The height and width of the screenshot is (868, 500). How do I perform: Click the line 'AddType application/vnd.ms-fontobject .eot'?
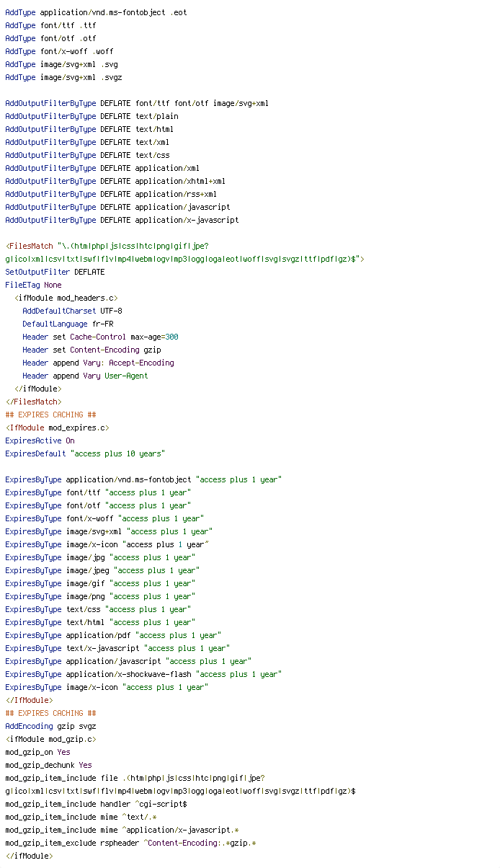click(x=96, y=12)
